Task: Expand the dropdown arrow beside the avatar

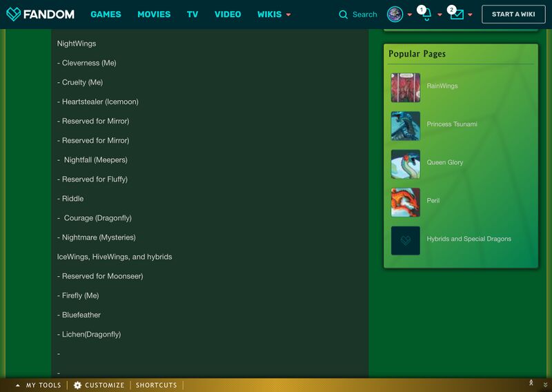Action: [x=409, y=15]
